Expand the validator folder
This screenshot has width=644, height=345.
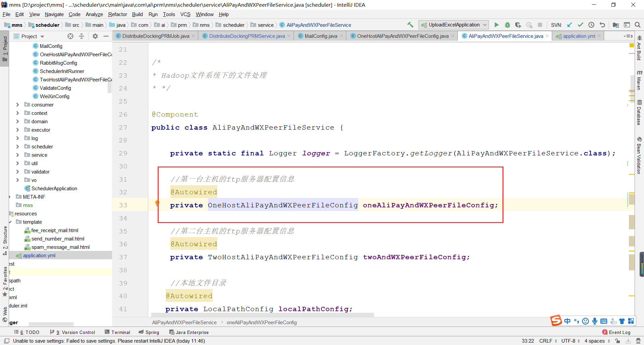click(17, 172)
